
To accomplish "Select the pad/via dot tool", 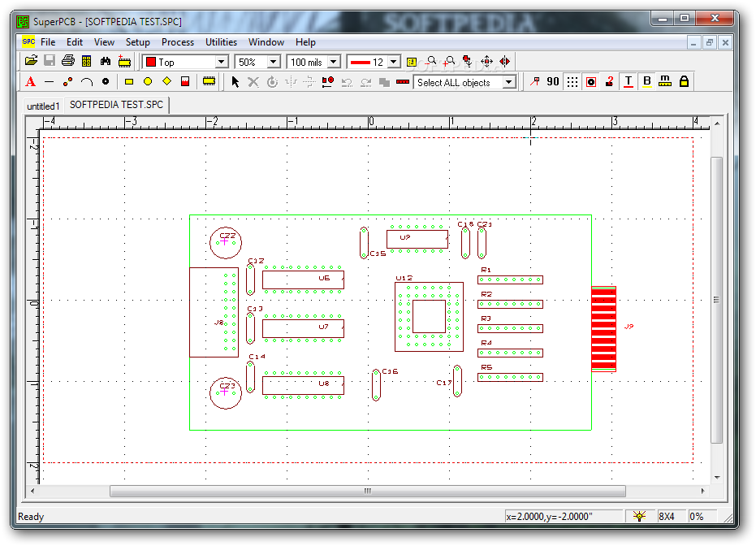I will 106,81.
